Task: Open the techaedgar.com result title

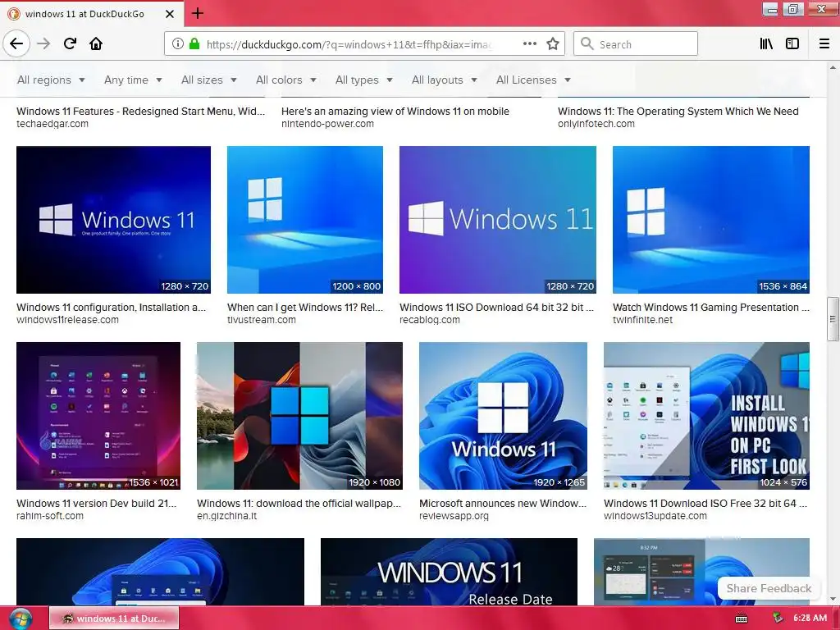Action: point(141,112)
